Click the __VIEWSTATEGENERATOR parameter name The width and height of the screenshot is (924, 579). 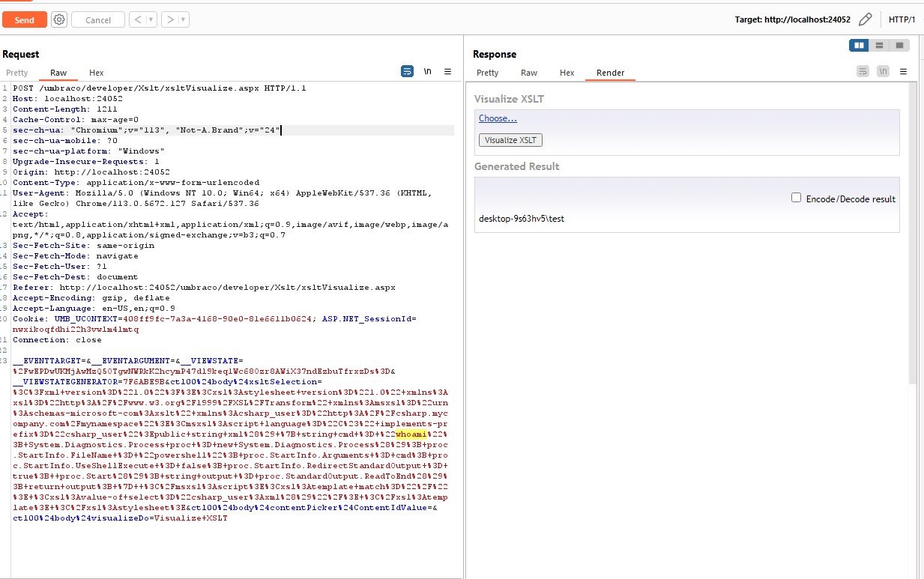click(66, 382)
